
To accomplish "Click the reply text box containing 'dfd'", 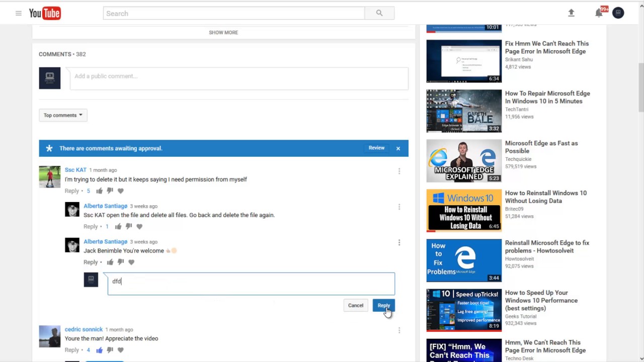I will pos(251,284).
